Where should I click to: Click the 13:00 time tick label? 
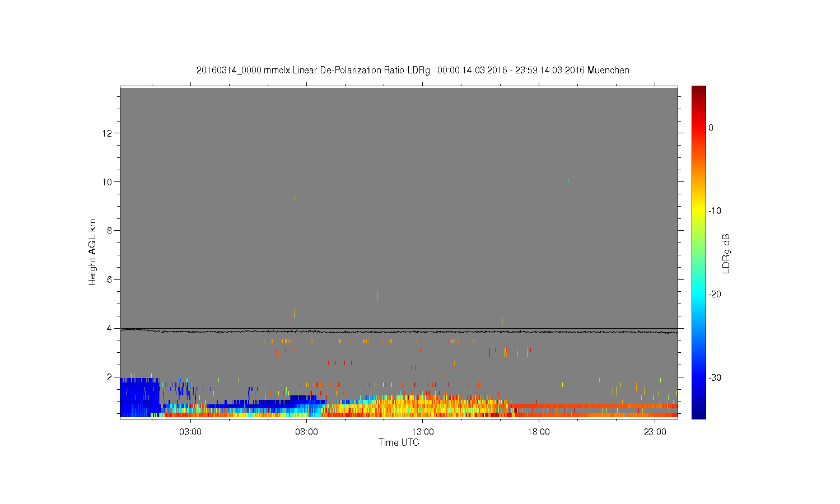pyautogui.click(x=423, y=432)
